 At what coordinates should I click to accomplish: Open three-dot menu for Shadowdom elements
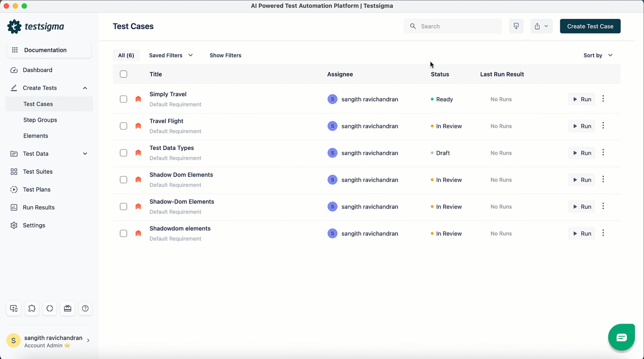click(x=603, y=233)
